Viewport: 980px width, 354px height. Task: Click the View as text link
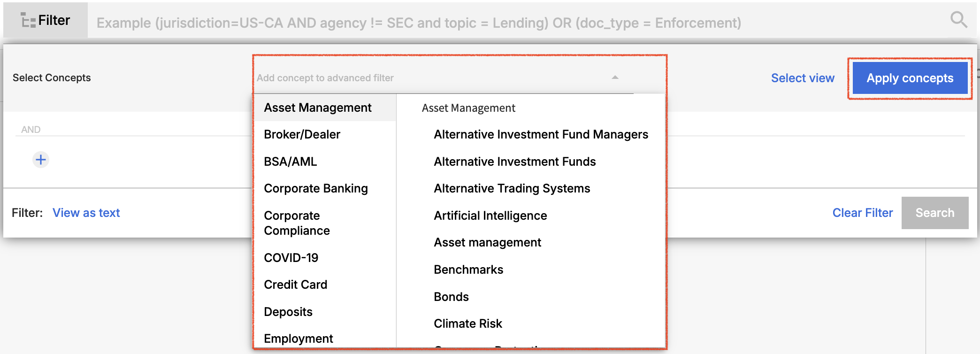[x=86, y=213]
